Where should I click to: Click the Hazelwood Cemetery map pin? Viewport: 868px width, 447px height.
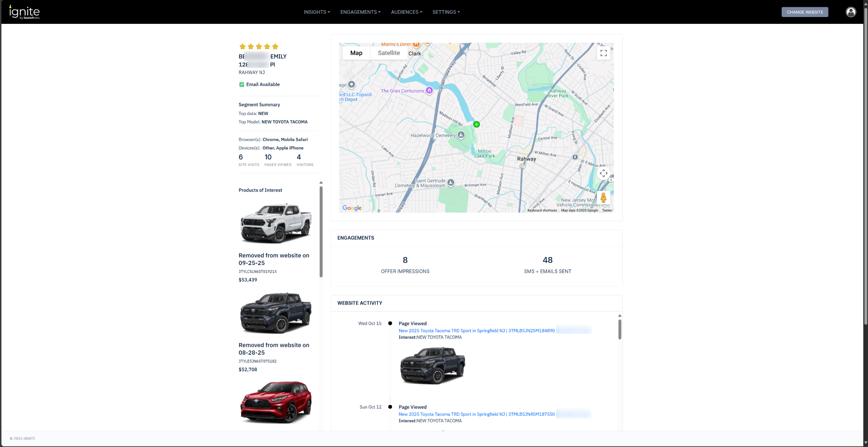461,135
